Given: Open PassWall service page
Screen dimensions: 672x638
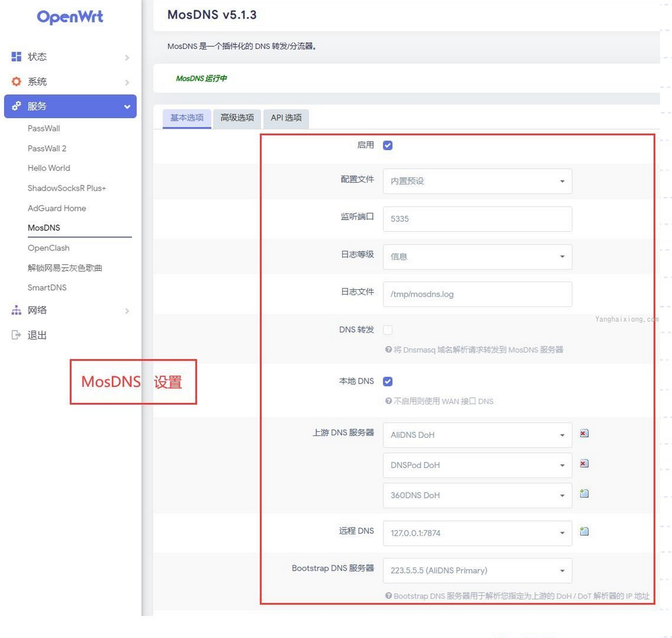Looking at the screenshot, I should point(44,129).
